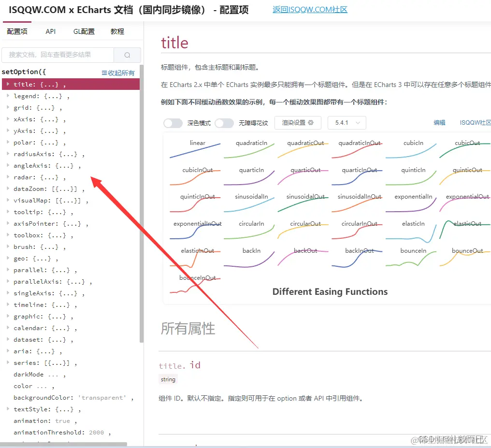Expand the legend configuration node
Screen dimensions: 491x448
coord(9,96)
